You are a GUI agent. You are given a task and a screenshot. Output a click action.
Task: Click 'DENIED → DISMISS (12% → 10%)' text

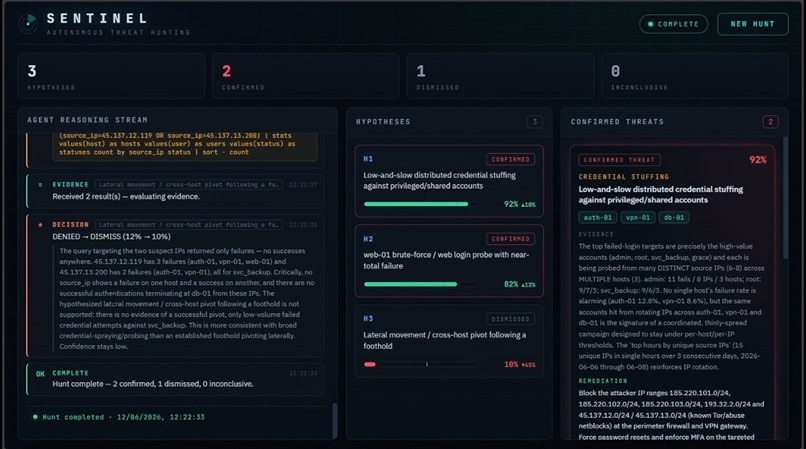pos(112,237)
